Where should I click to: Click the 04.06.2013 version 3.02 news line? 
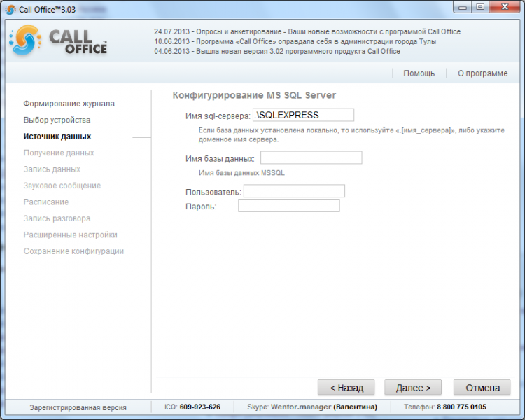pos(277,52)
